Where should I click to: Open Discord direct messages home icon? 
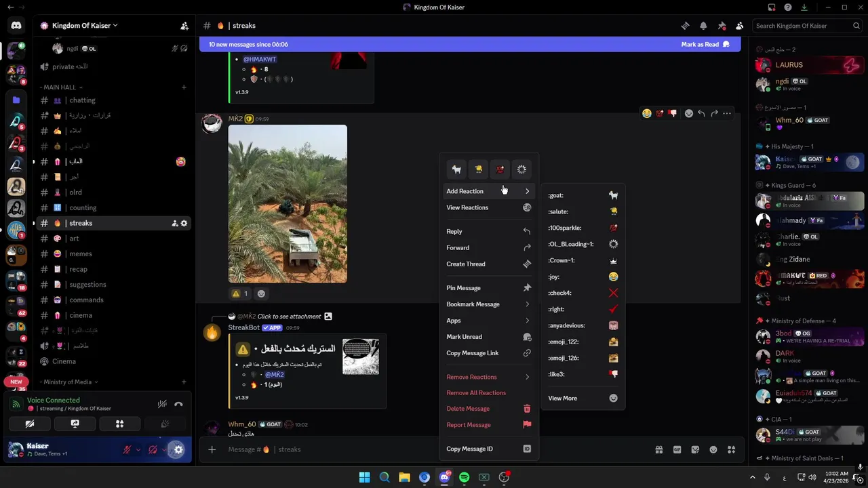click(x=16, y=26)
